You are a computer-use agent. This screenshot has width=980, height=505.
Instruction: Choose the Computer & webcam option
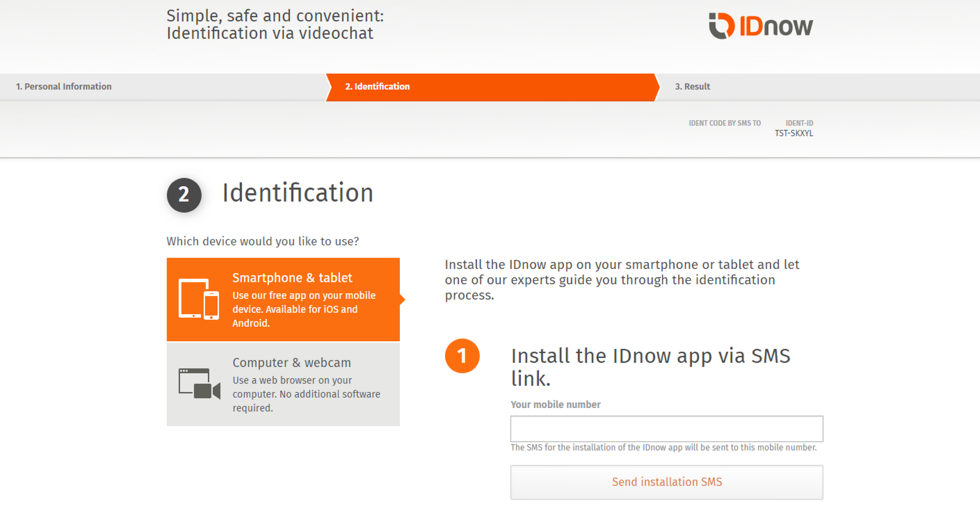coord(283,384)
